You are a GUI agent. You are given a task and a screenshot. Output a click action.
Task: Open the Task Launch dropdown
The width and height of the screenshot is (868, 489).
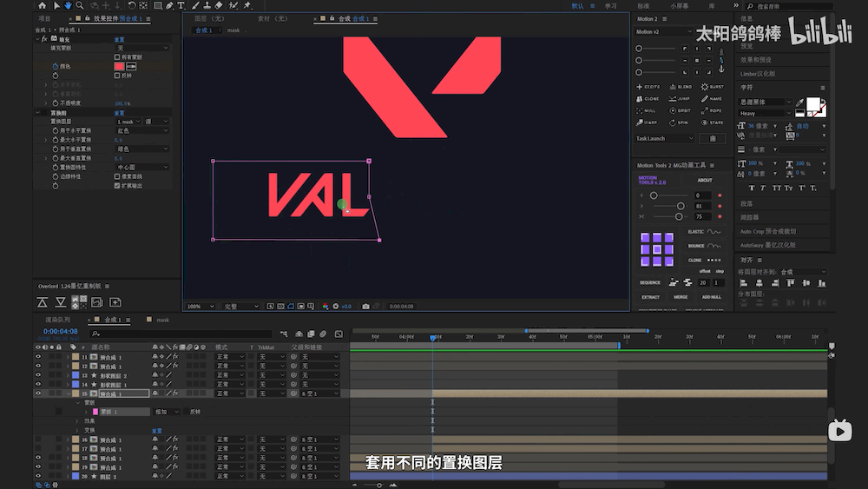click(664, 138)
